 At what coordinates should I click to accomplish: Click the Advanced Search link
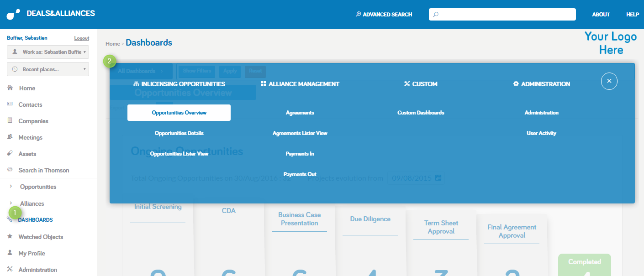click(x=387, y=15)
